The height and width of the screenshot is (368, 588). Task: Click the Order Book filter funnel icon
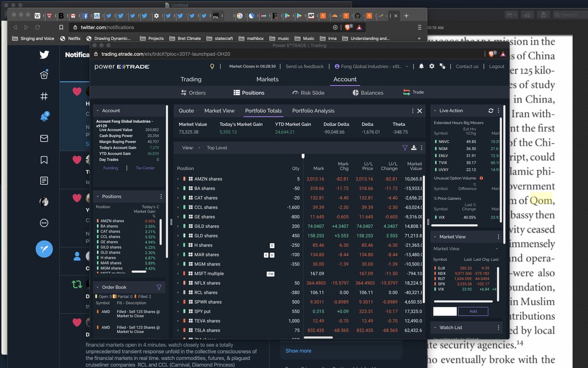pos(159,287)
